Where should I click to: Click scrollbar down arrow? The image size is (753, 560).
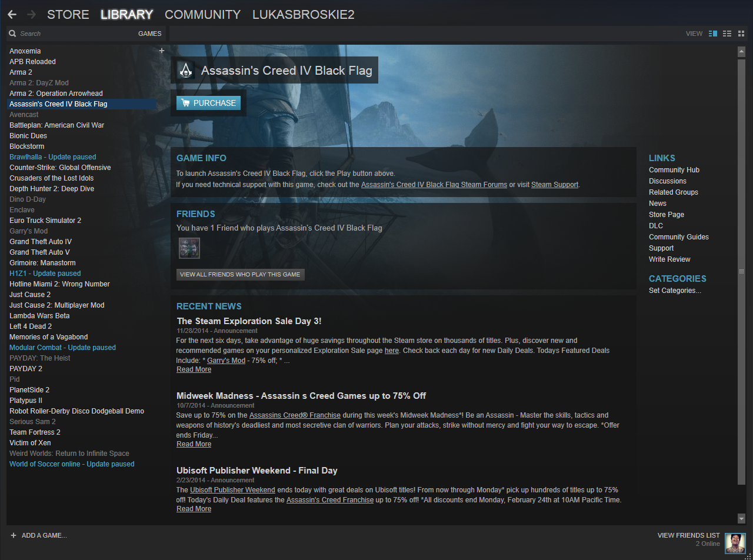coord(741,518)
